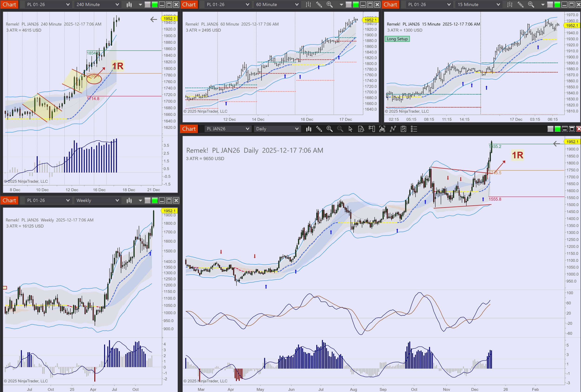This screenshot has width=581, height=392.
Task: Open the 240 Minute interval dropdown
Action: [x=97, y=4]
